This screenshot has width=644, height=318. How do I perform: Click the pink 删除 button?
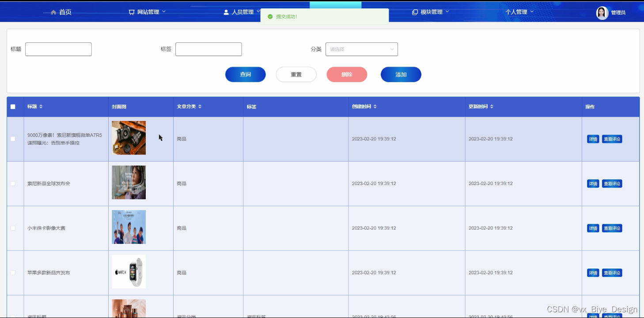pos(347,75)
